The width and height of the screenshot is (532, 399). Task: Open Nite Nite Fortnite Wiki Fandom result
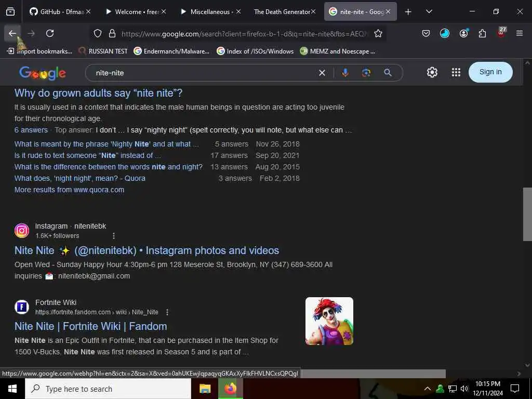click(x=90, y=326)
